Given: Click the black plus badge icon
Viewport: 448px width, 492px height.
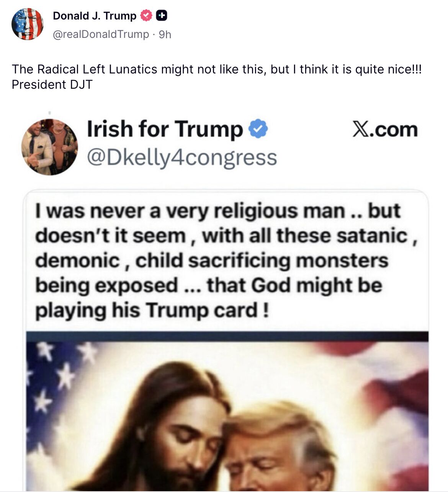Looking at the screenshot, I should point(162,16).
